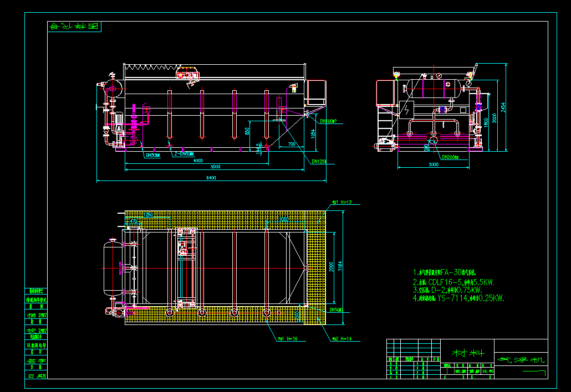The height and width of the screenshot is (392, 571).
Task: Select the 144.5 dimension text
Action: (258, 148)
